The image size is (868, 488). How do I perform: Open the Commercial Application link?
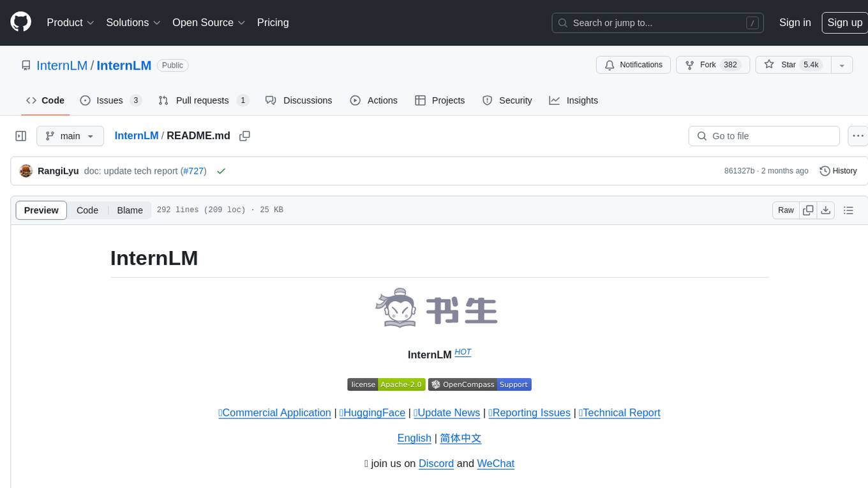(x=274, y=413)
